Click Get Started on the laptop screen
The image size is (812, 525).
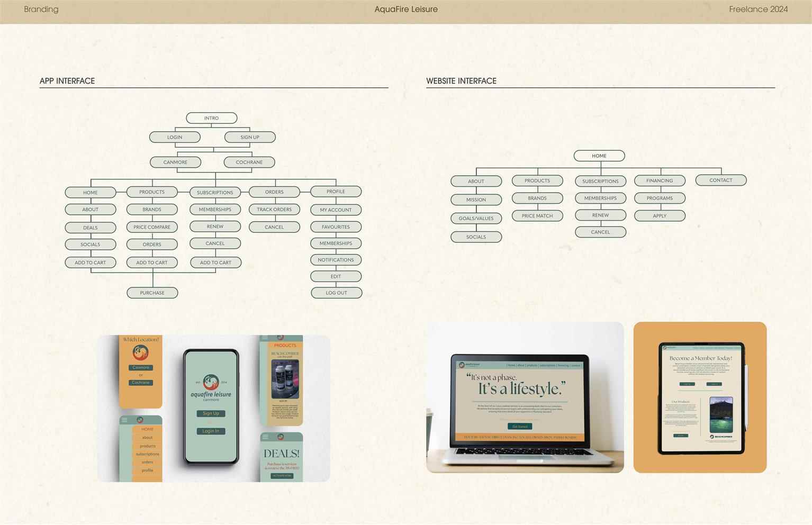[520, 426]
